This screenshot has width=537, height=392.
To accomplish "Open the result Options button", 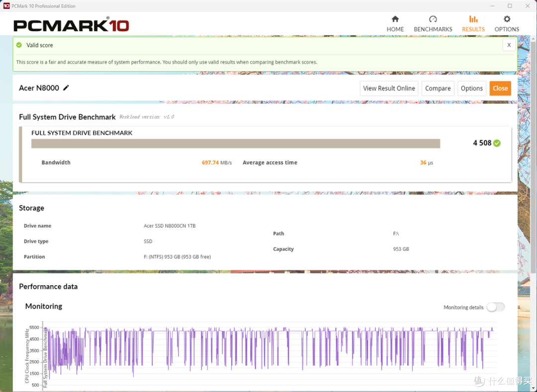I will coord(471,88).
